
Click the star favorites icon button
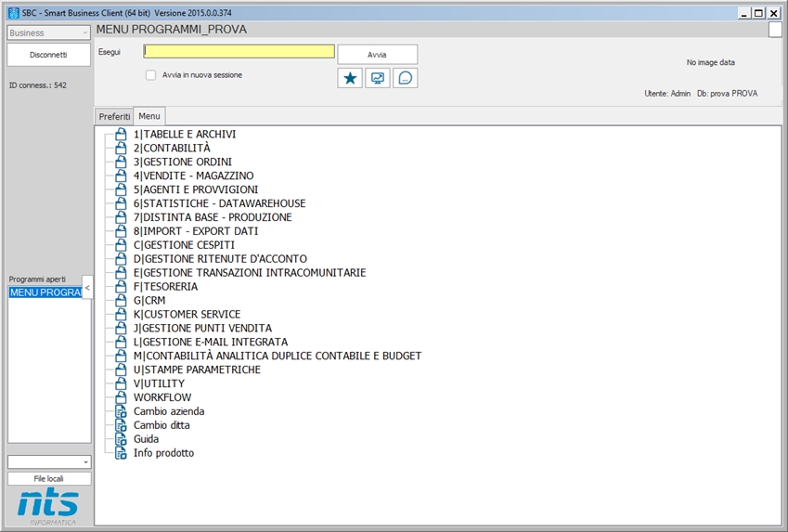(x=350, y=78)
